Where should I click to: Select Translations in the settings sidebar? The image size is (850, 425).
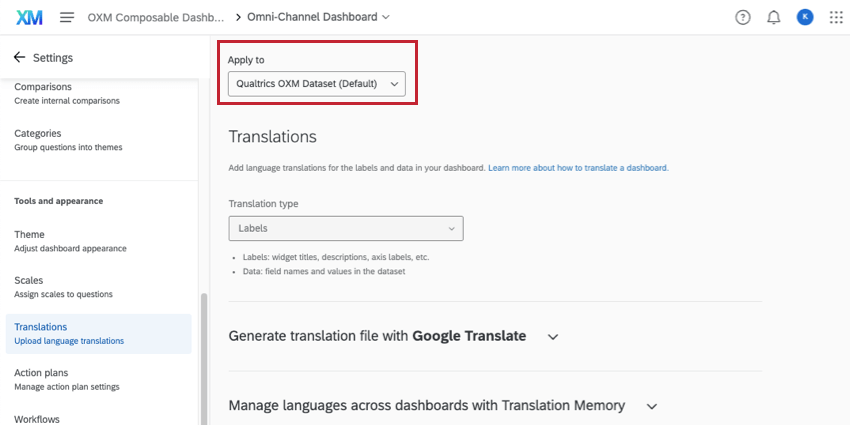point(98,333)
